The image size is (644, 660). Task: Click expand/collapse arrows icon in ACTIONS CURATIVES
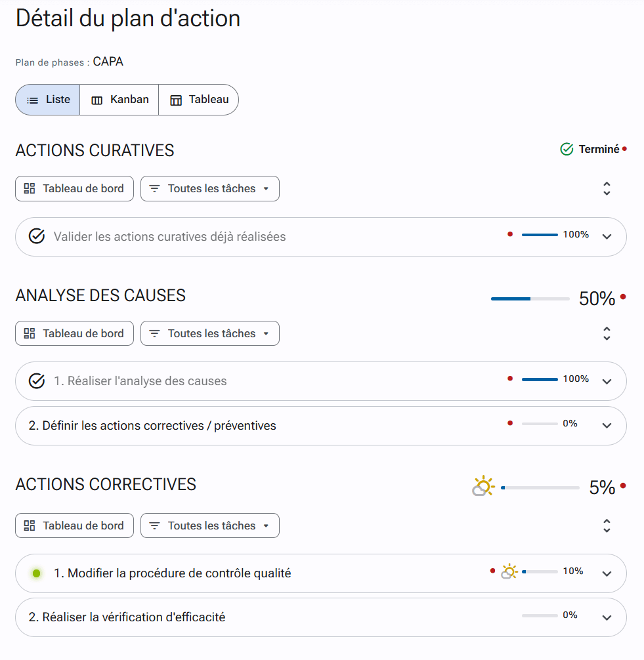tap(607, 188)
